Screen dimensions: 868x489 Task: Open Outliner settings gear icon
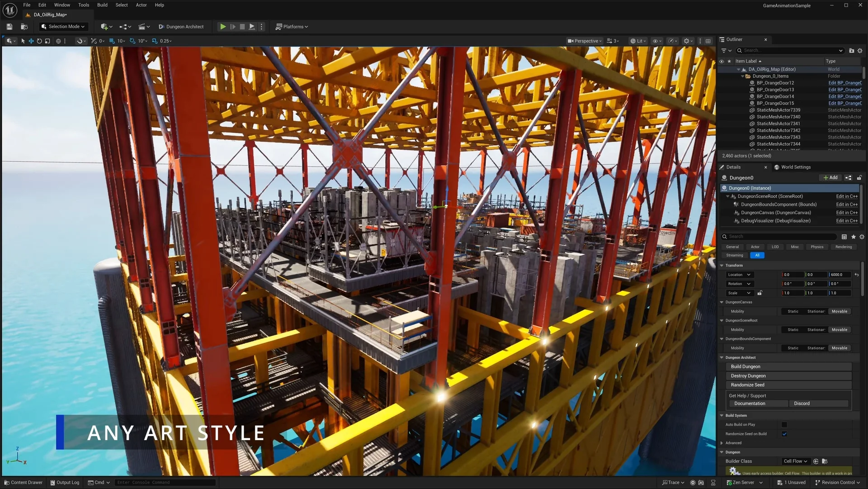860,51
